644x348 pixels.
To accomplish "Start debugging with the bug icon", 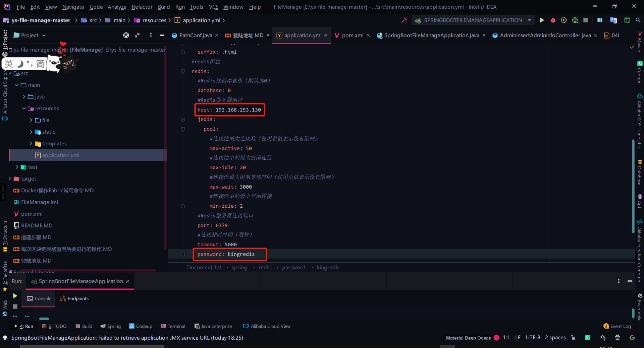I will pyautogui.click(x=553, y=20).
